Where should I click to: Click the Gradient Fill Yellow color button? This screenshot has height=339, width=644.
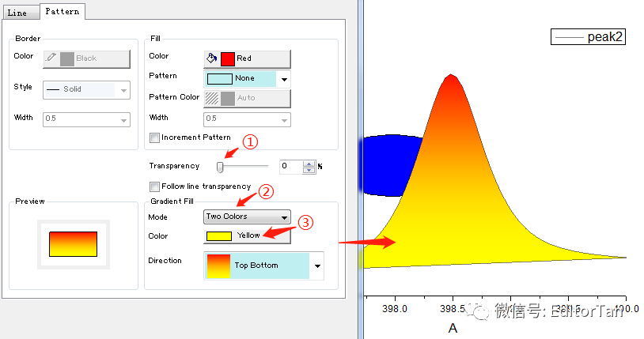tap(248, 236)
